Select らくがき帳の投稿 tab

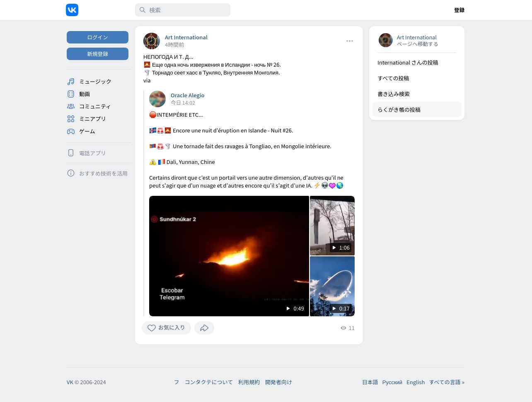[417, 110]
